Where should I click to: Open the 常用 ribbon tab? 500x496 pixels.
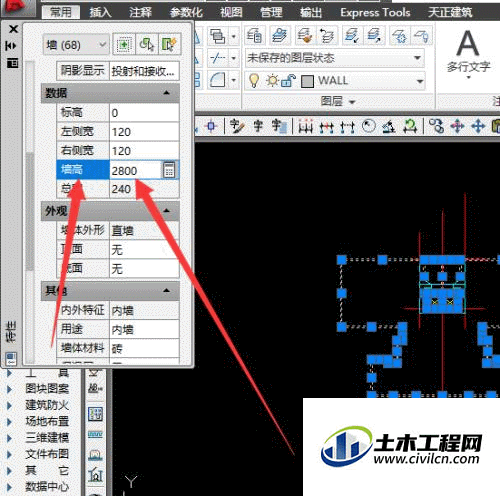[61, 12]
